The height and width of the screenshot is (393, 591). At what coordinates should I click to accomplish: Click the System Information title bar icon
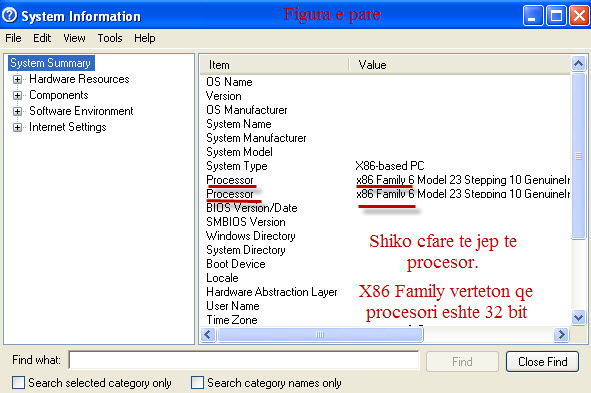10,15
